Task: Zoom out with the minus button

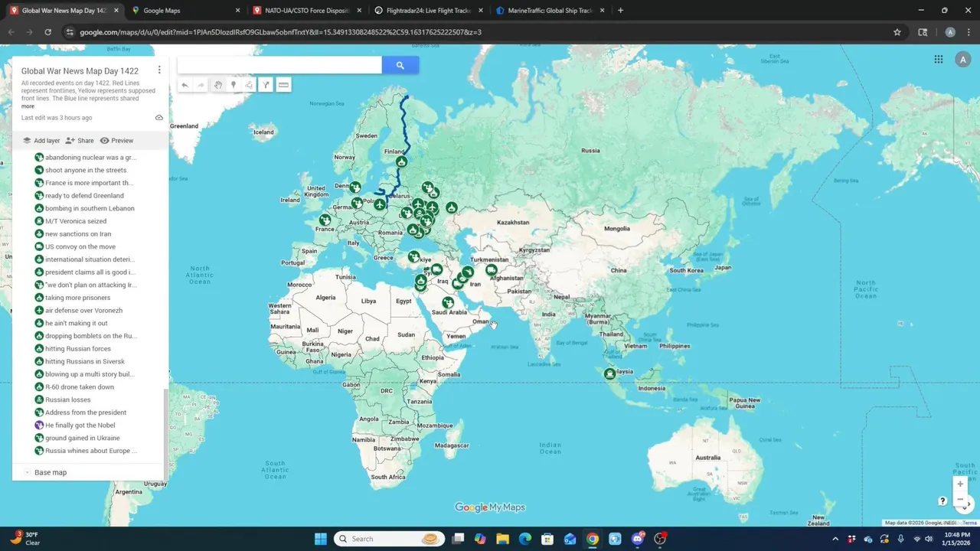Action: (960, 500)
